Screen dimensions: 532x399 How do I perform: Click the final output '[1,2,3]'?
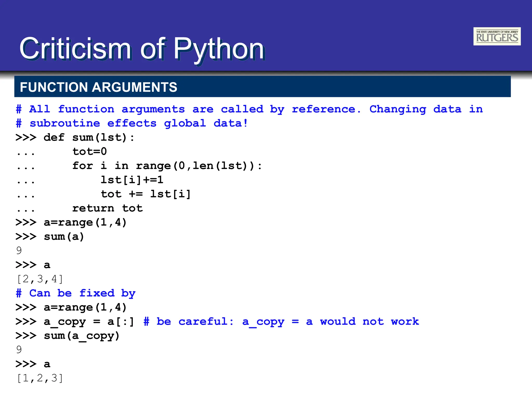tap(40, 378)
